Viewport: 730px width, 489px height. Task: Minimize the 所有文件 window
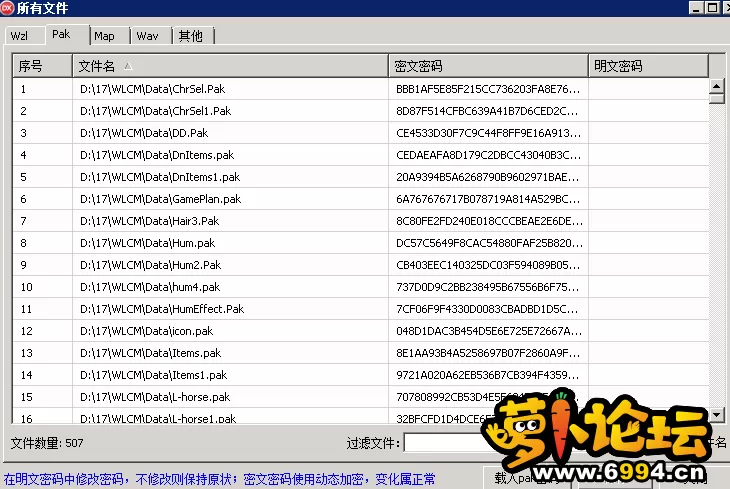coord(696,7)
